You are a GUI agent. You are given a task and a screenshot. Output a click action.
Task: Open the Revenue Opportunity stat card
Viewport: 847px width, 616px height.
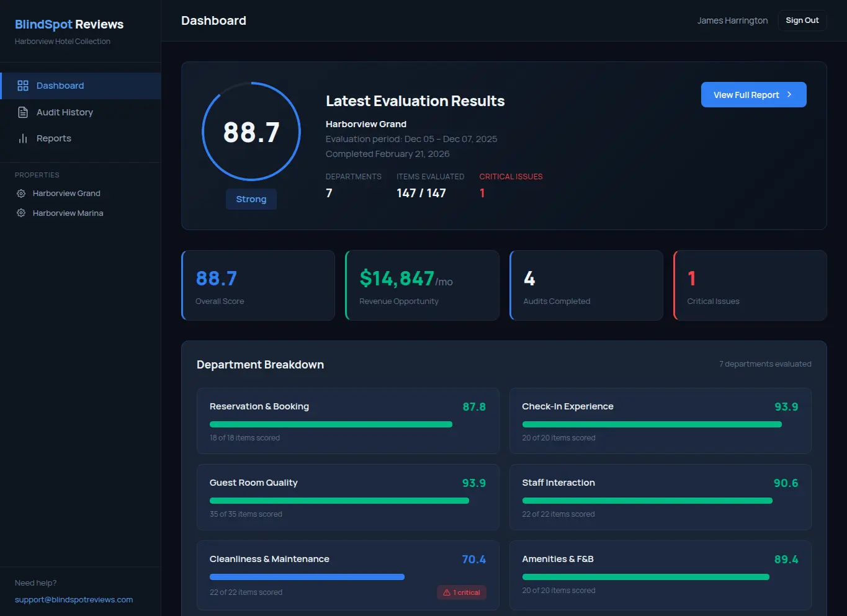point(422,285)
